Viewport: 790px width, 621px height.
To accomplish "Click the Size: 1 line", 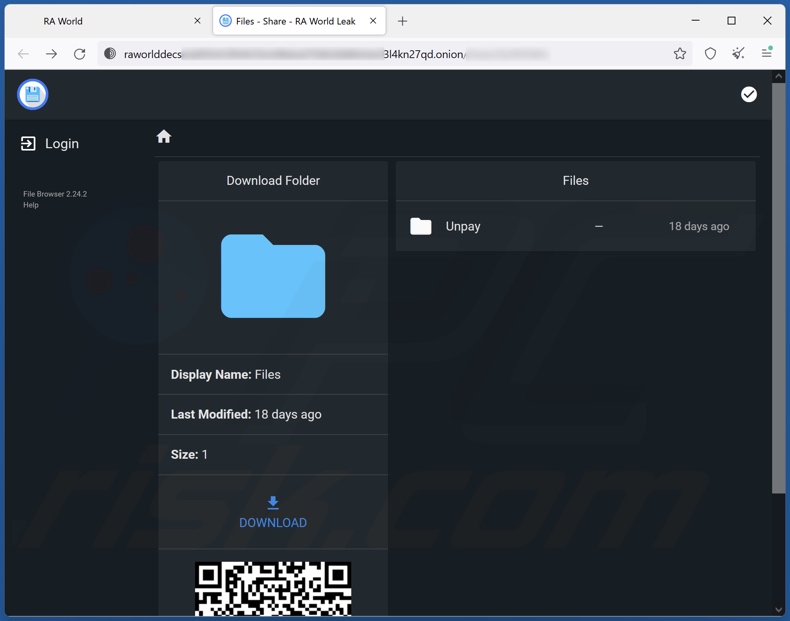I will coord(189,455).
